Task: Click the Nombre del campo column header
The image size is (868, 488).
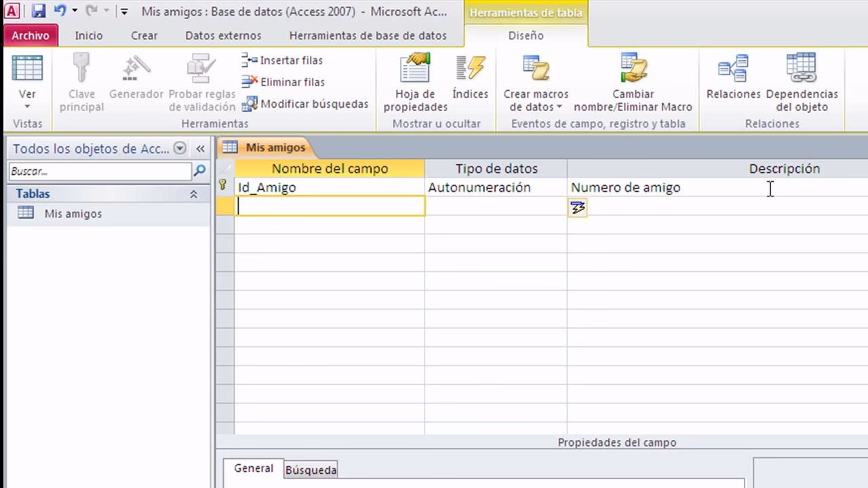Action: click(330, 169)
